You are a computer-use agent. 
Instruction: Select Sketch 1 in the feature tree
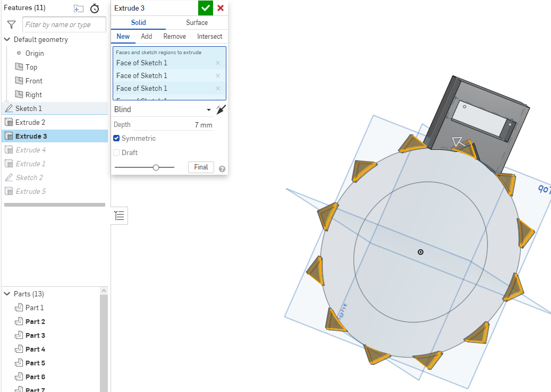55,108
